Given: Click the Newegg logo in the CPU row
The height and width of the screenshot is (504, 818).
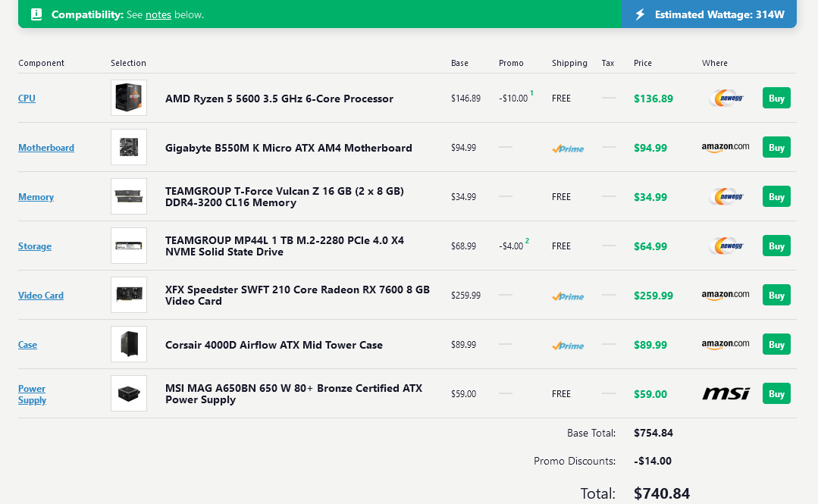Looking at the screenshot, I should [x=726, y=98].
